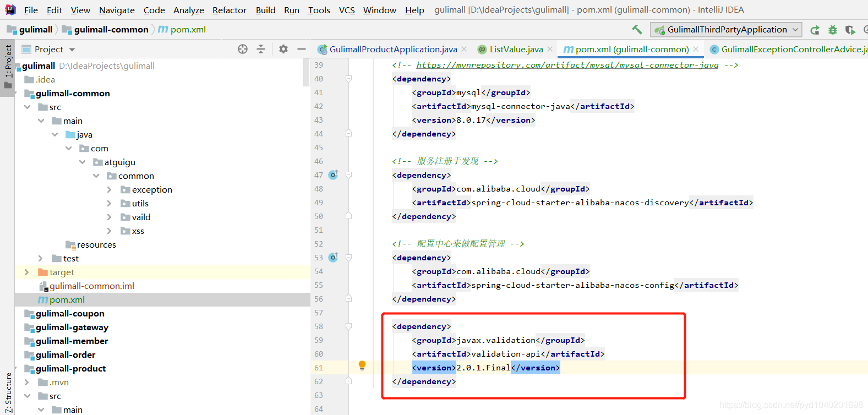Screen dimensions: 868x415
Task: Click line number 57 in the gutter
Action: point(319,313)
